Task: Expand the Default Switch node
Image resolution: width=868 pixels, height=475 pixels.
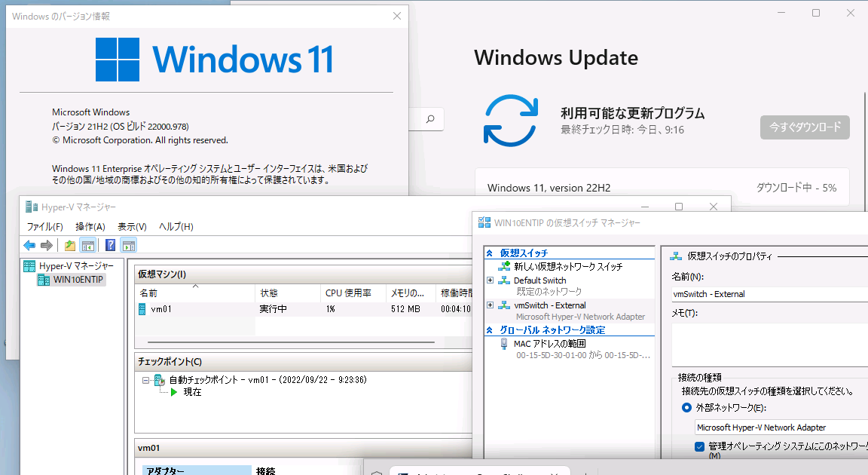Action: (490, 280)
